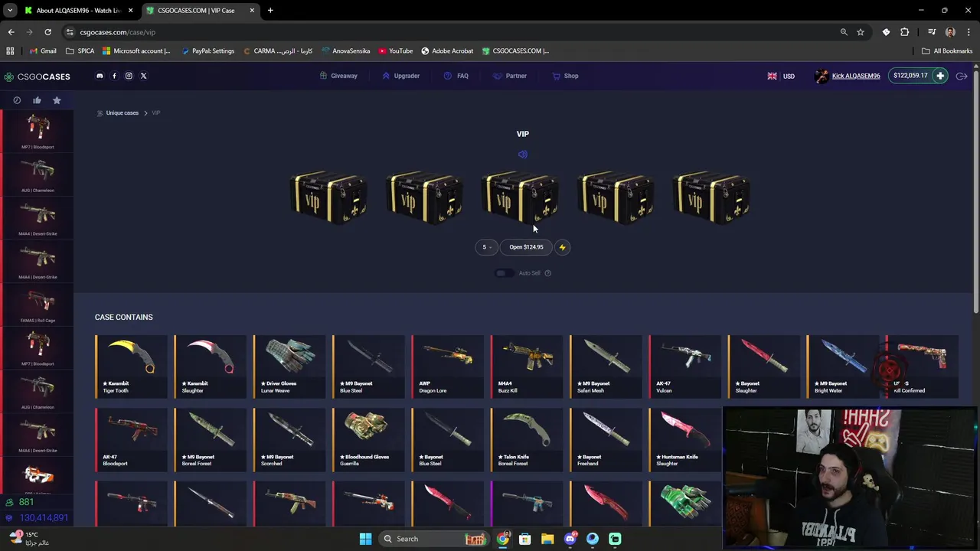Select the Driver Gloves Lunar Weave card
This screenshot has height=551, width=980.
tap(289, 367)
